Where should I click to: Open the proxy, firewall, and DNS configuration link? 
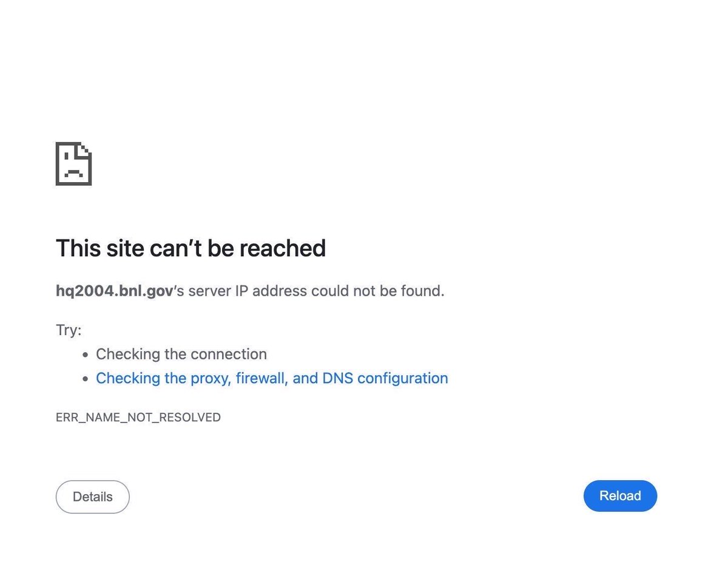272,378
